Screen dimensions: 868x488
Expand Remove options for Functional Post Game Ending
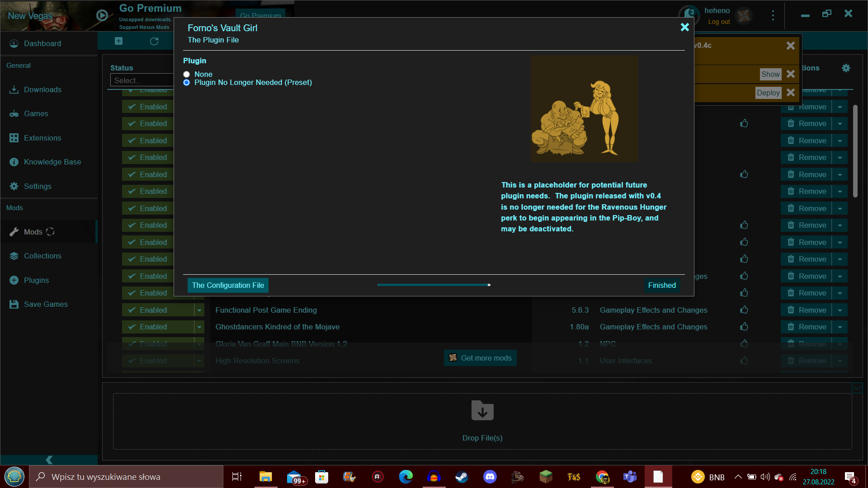tap(840, 310)
